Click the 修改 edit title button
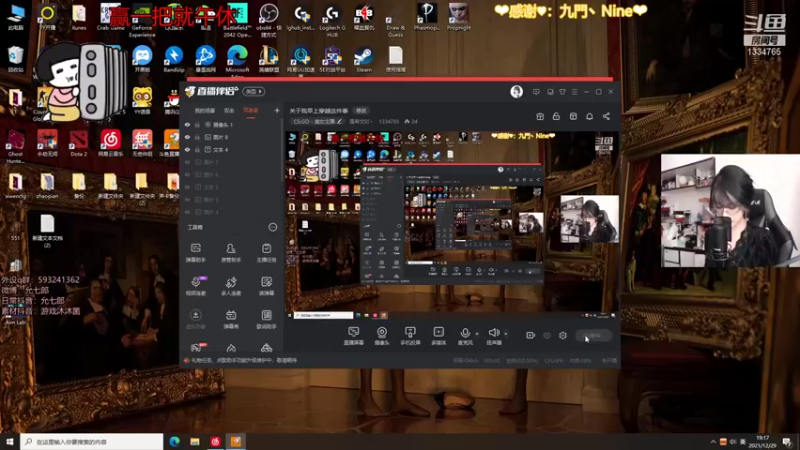 click(x=361, y=111)
